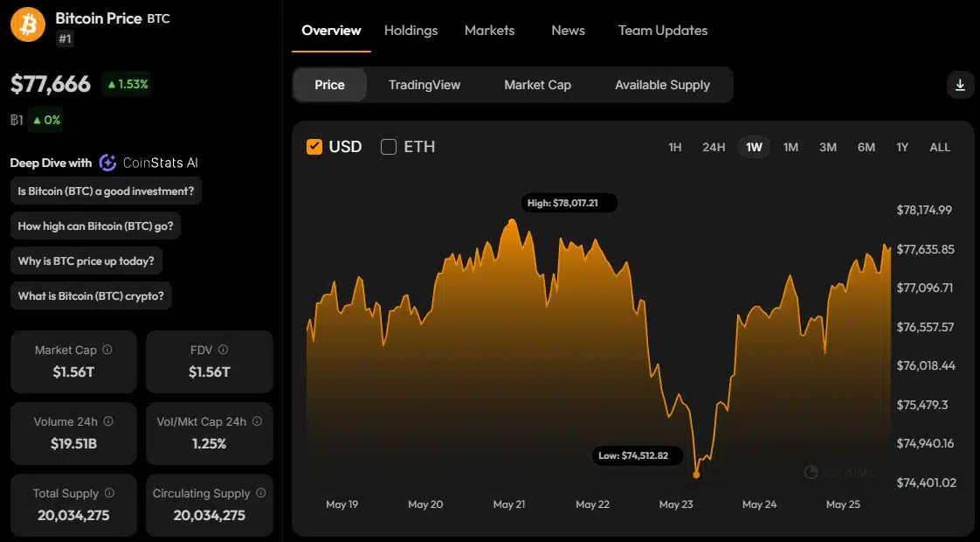Image resolution: width=980 pixels, height=542 pixels.
Task: Click the $76,018.44 axis value
Action: coord(926,365)
